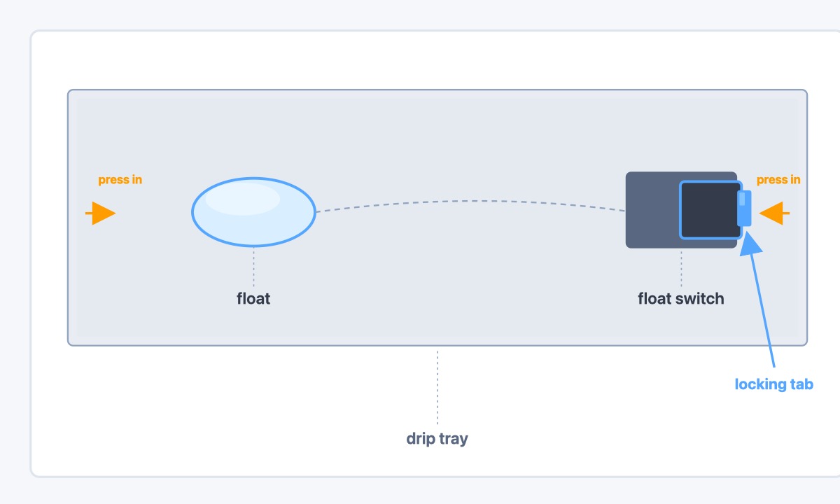The width and height of the screenshot is (840, 504).
Task: Click the "drip tray" label
Action: click(437, 439)
